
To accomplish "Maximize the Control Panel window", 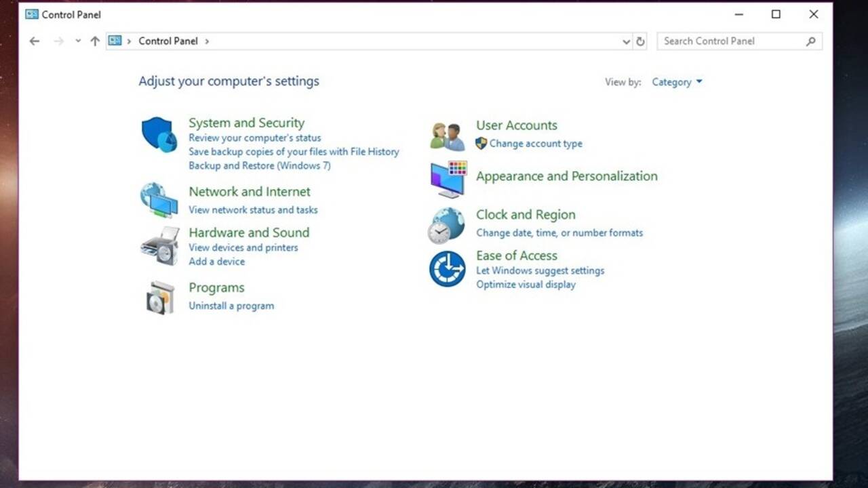I will point(776,14).
